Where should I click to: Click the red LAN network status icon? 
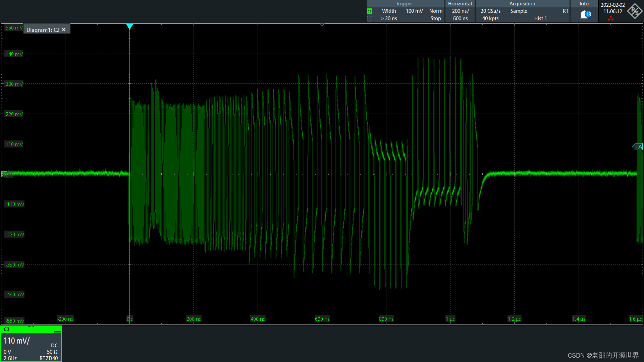coord(610,18)
